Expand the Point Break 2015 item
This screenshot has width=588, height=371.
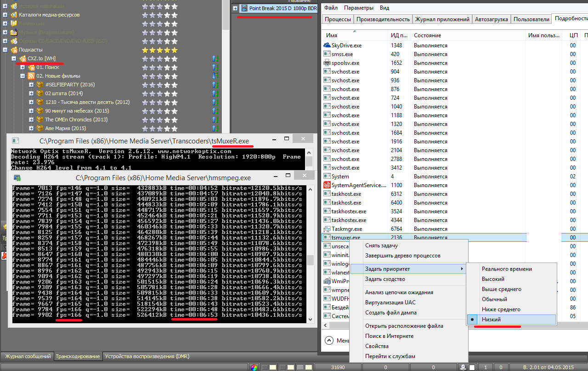(x=236, y=8)
